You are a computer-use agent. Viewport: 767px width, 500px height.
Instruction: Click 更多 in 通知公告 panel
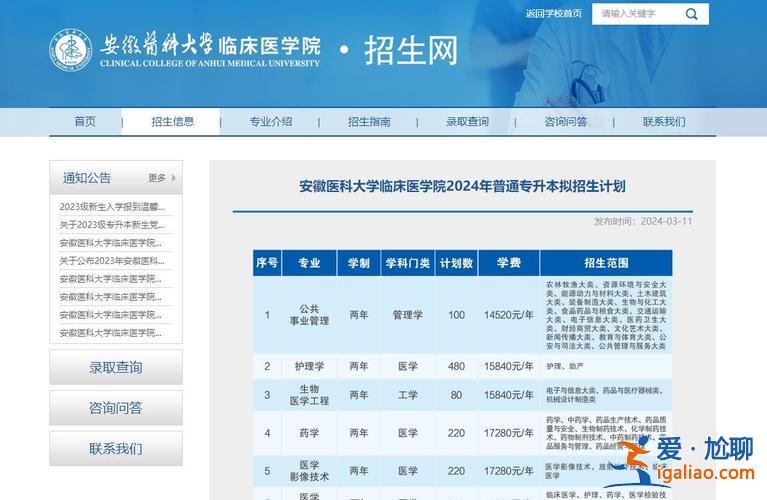tap(157, 178)
